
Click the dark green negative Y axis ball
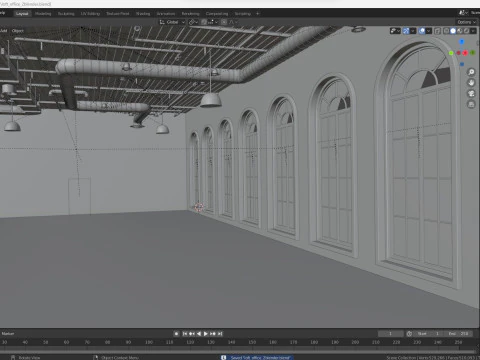coord(473,53)
